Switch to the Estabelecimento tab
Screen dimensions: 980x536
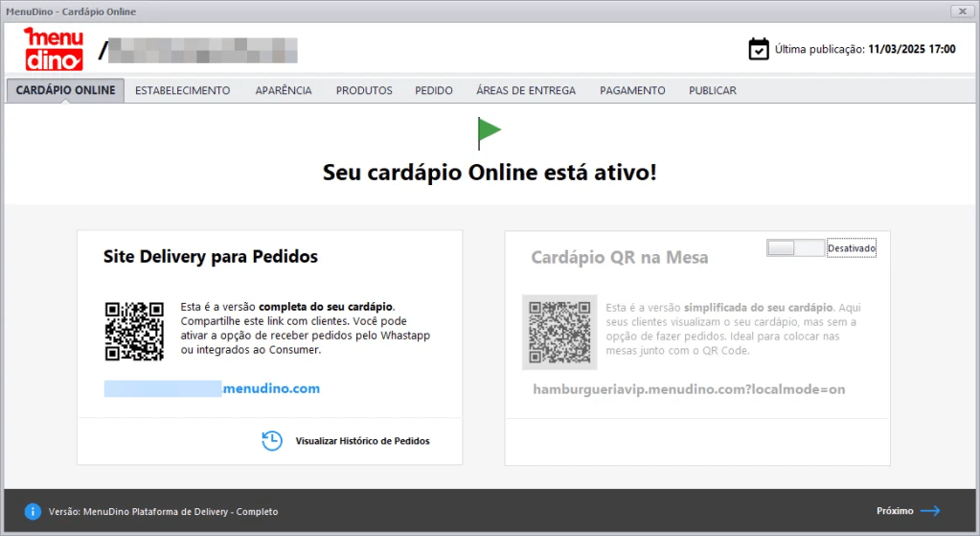pos(182,91)
